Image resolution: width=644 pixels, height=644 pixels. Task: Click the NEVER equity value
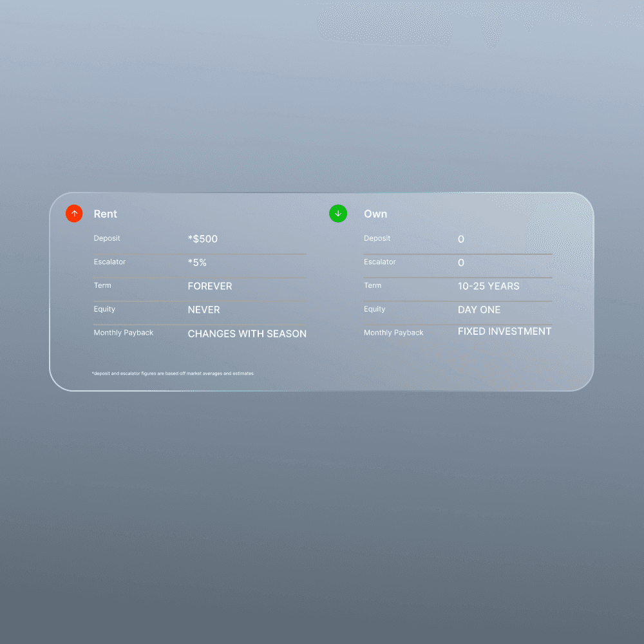click(204, 310)
